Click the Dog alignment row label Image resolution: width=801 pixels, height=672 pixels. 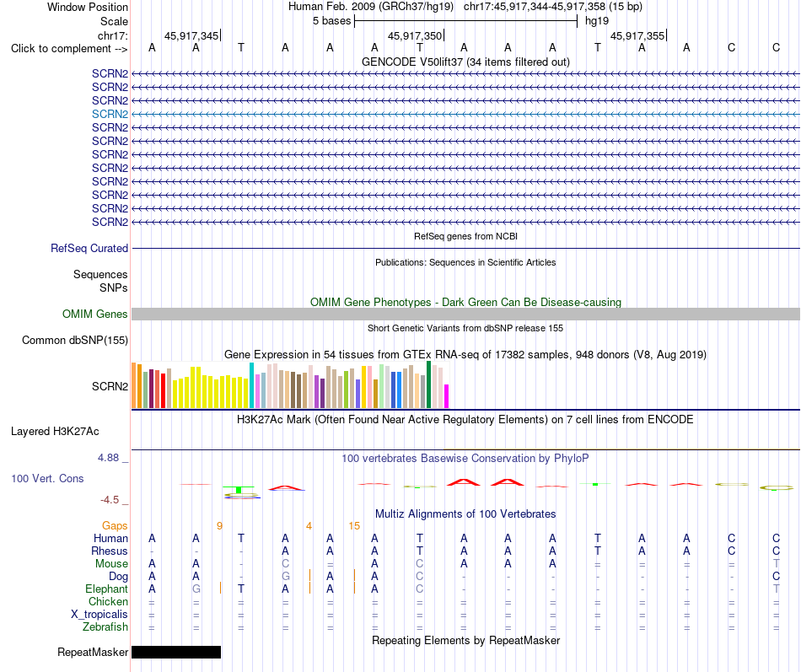point(118,577)
